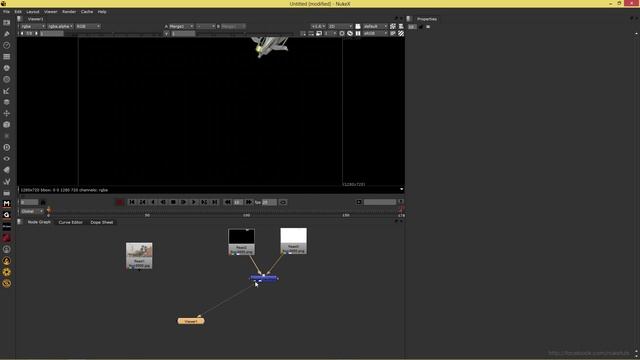Go to the last frame
The height and width of the screenshot is (360, 640).
(x=215, y=202)
